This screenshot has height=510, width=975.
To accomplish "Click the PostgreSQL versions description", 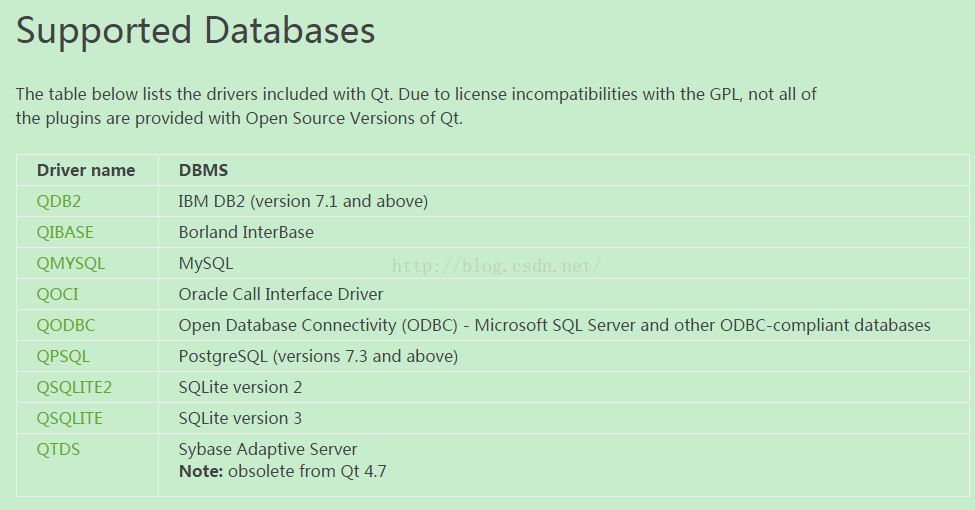I will click(318, 356).
